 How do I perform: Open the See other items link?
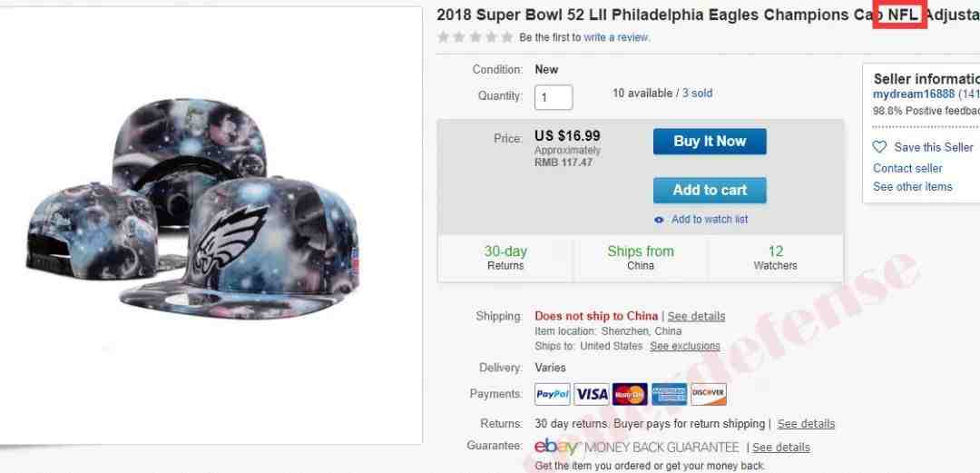pos(912,187)
